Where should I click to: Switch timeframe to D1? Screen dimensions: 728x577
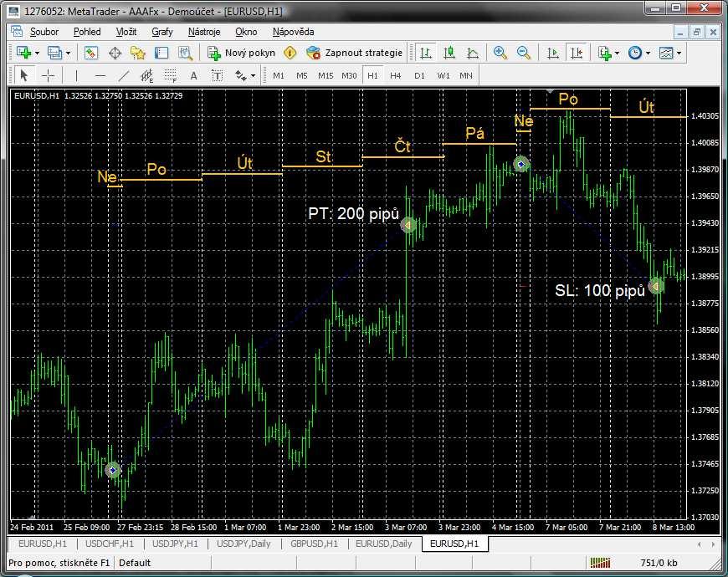(x=419, y=75)
